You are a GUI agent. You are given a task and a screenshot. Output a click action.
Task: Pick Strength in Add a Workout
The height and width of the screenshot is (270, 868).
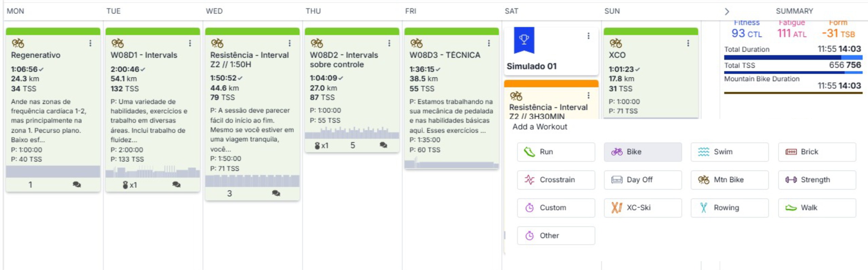coord(816,180)
